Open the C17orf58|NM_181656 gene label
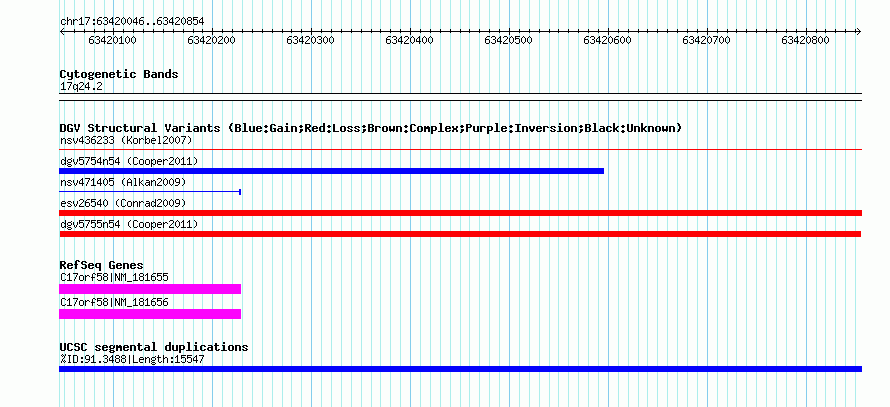Image resolution: width=890 pixels, height=407 pixels. point(114,303)
